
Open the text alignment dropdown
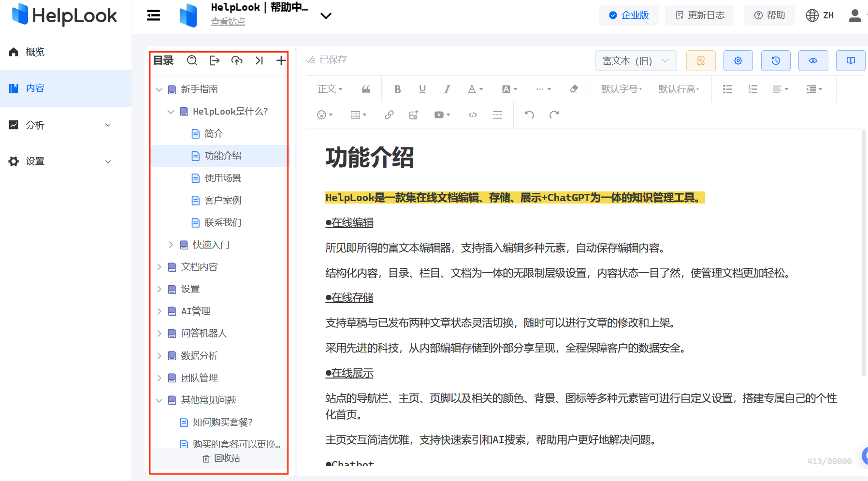coord(781,89)
